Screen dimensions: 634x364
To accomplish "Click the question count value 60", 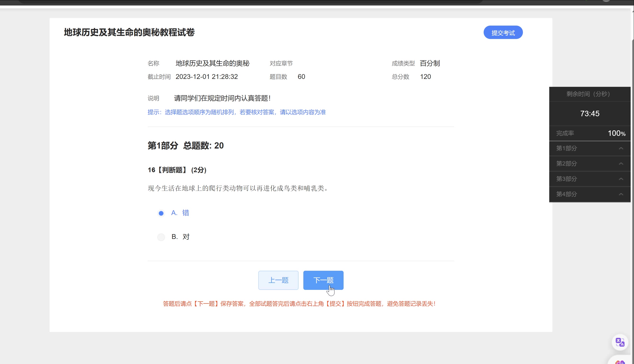I will pos(301,77).
